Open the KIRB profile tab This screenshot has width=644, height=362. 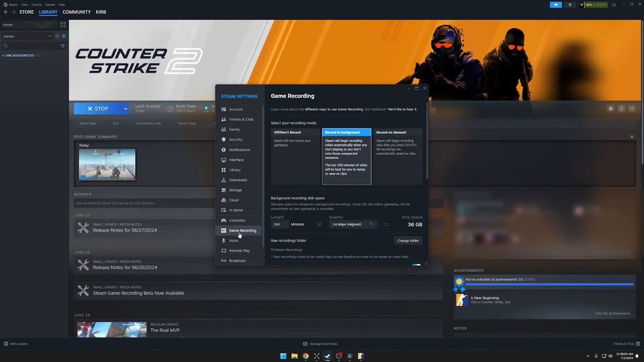point(101,12)
